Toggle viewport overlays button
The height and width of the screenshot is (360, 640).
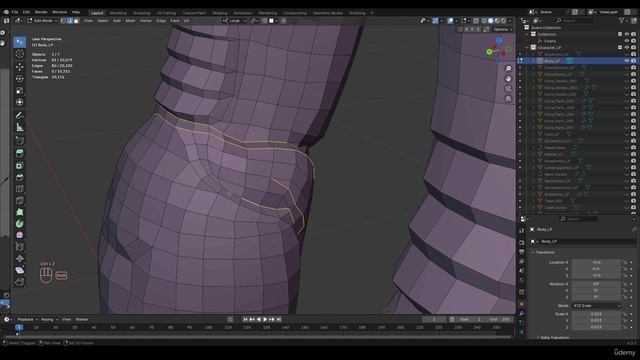(x=450, y=20)
